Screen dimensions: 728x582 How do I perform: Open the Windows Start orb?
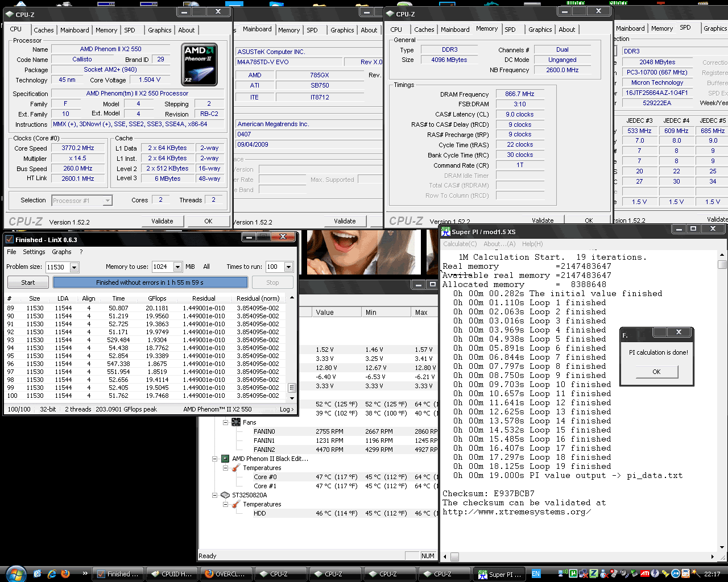tap(15, 573)
